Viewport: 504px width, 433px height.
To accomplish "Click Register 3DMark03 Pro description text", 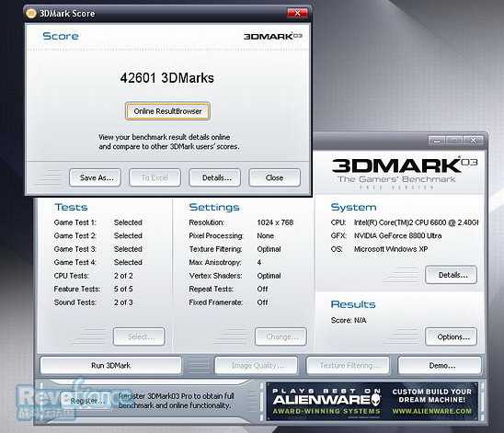I will pos(177,401).
